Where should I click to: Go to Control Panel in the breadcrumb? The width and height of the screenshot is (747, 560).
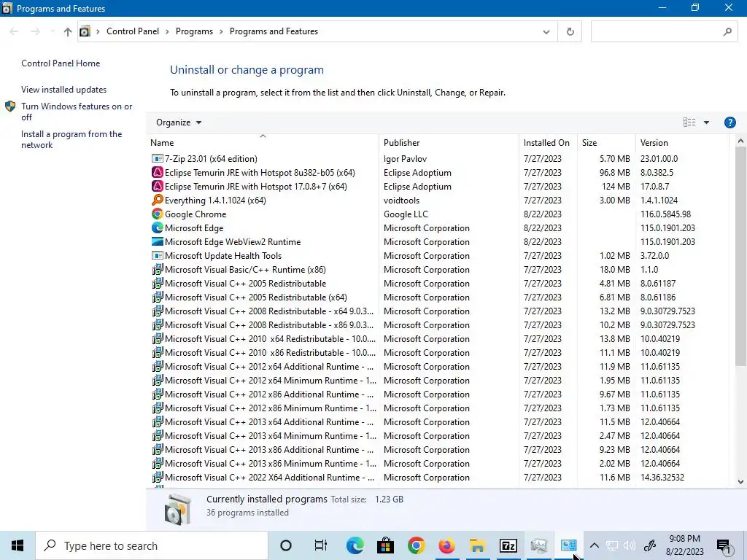point(133,31)
